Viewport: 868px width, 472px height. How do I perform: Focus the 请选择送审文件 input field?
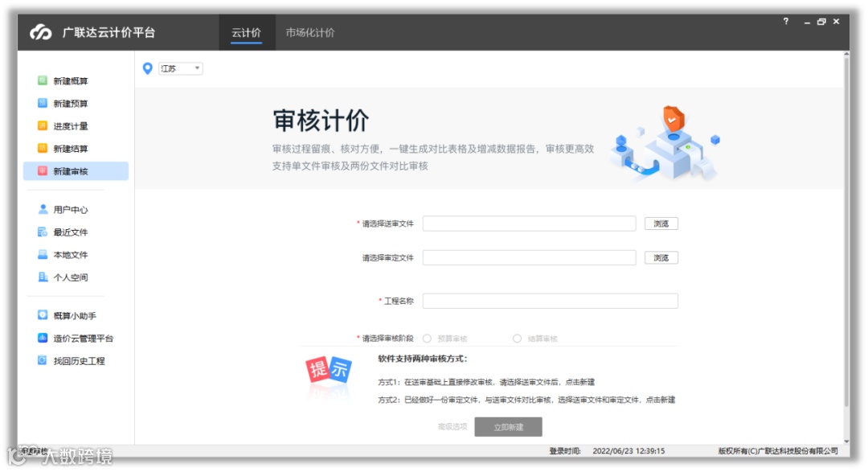click(x=529, y=224)
